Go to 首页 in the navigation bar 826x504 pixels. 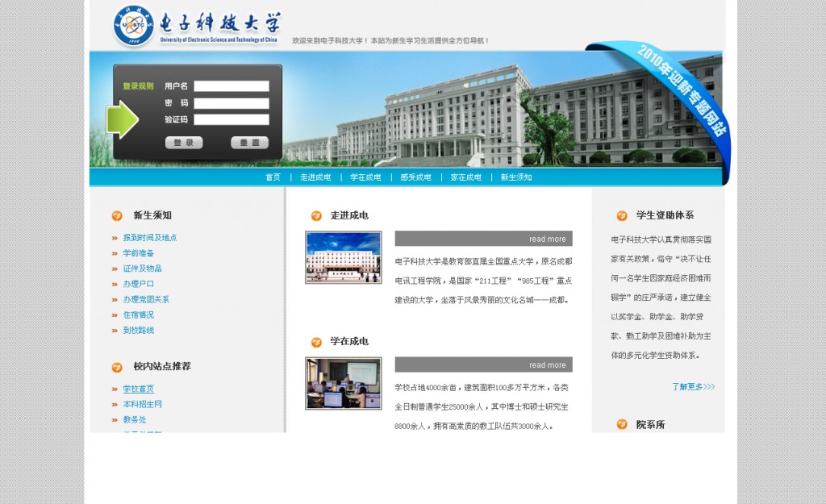pyautogui.click(x=273, y=177)
